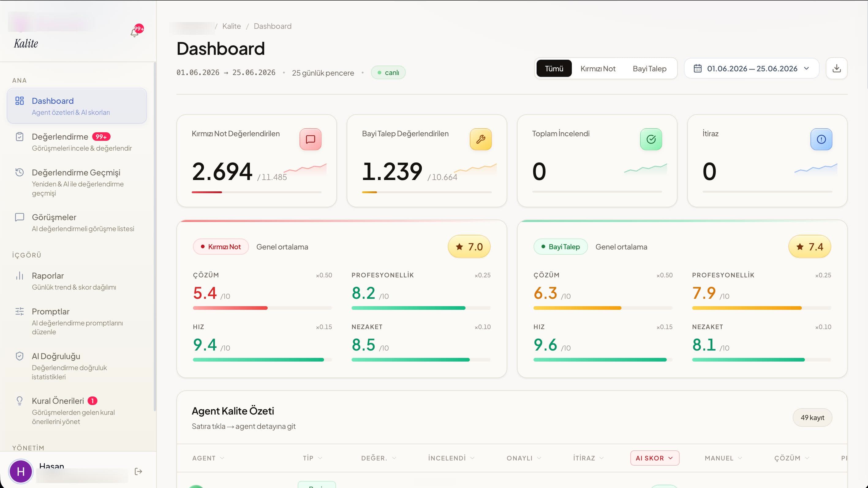
Task: Sort table by İNCELENDİ column
Action: 451,458
